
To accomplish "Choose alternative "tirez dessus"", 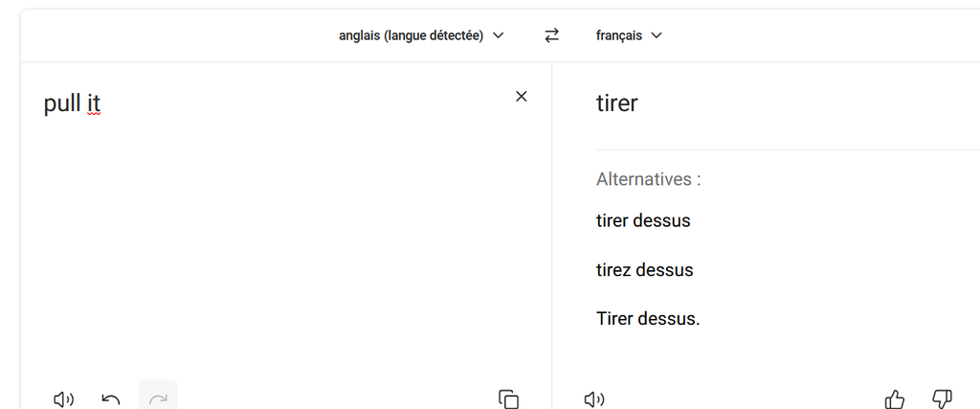I will [644, 270].
